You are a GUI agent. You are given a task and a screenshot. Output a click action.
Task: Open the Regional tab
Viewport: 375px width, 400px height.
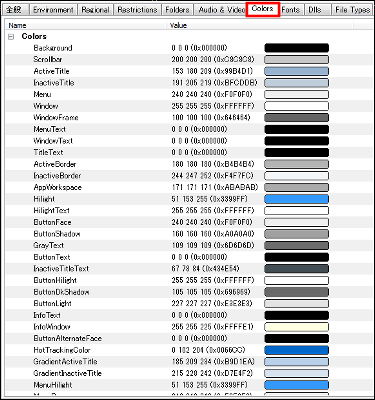tap(95, 10)
